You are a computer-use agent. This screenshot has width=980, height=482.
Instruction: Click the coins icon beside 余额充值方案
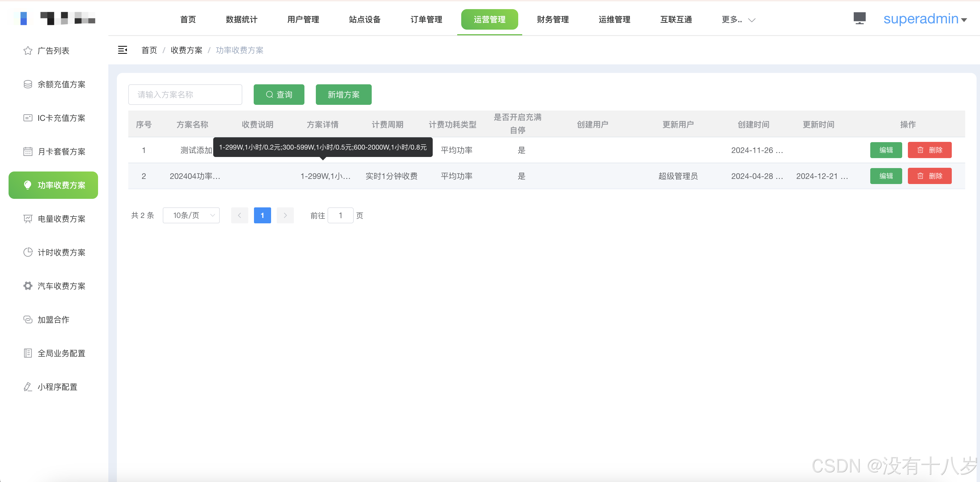click(x=28, y=84)
